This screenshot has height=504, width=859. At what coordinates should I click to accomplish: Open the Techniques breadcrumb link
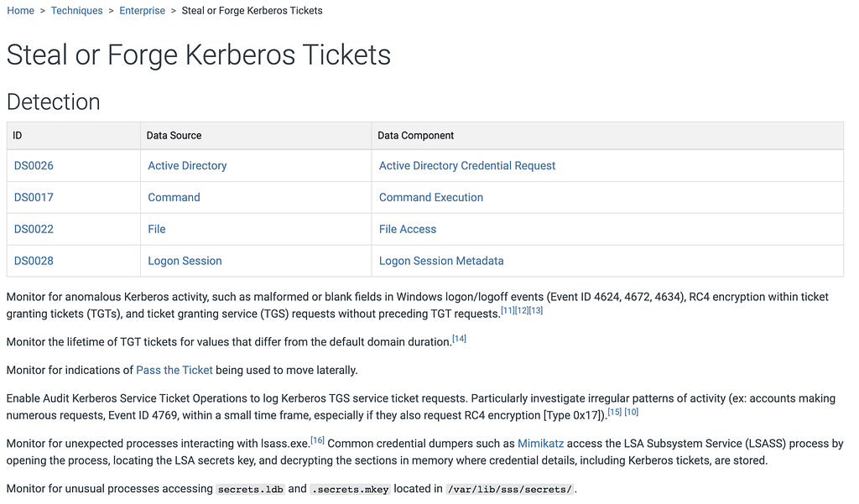click(76, 11)
